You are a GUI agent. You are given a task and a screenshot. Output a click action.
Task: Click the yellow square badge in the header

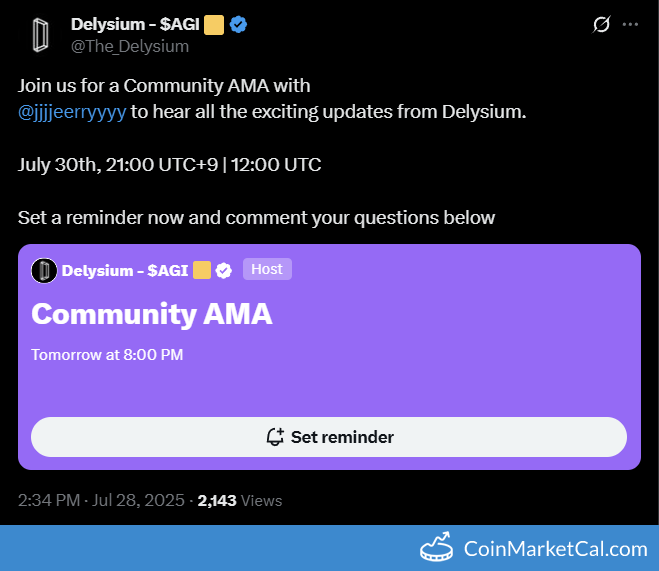click(x=214, y=25)
